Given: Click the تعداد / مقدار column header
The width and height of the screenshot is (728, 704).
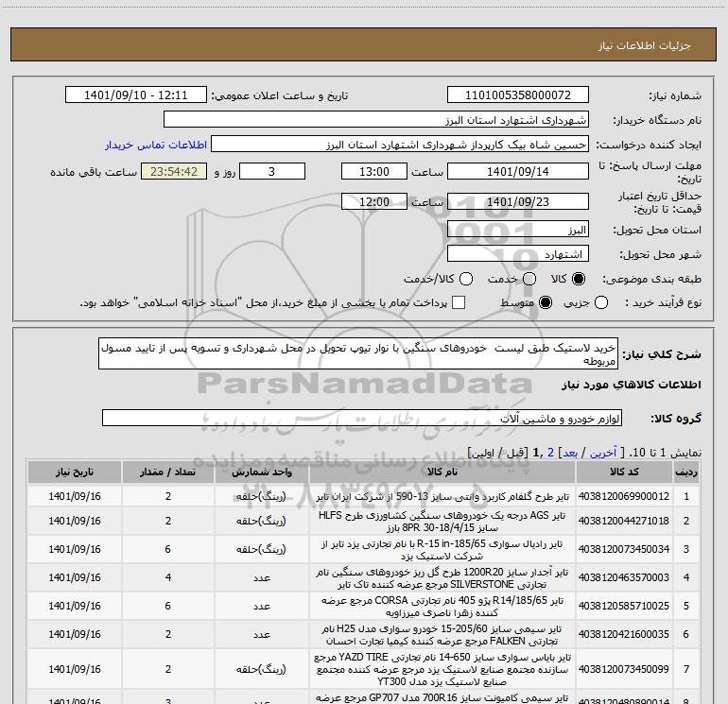Looking at the screenshot, I should 168,472.
